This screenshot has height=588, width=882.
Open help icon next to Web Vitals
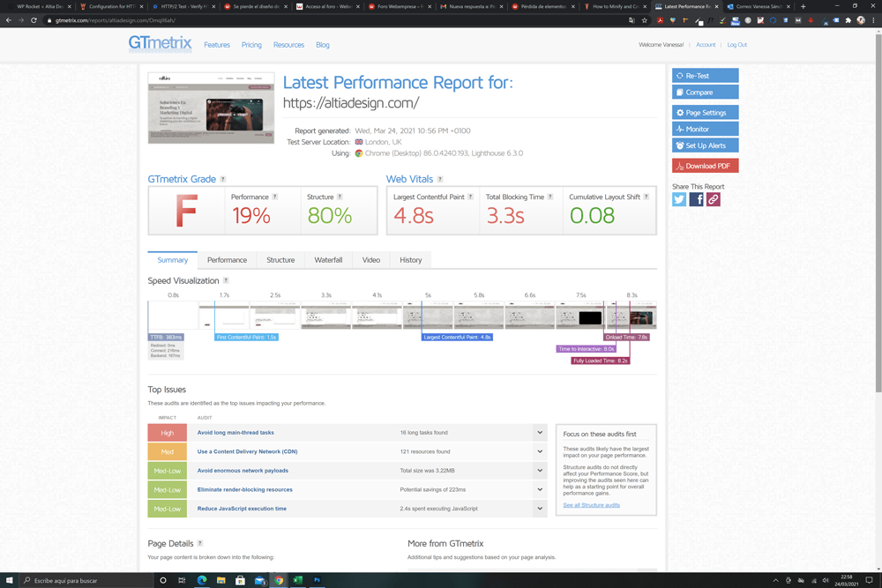pos(440,179)
